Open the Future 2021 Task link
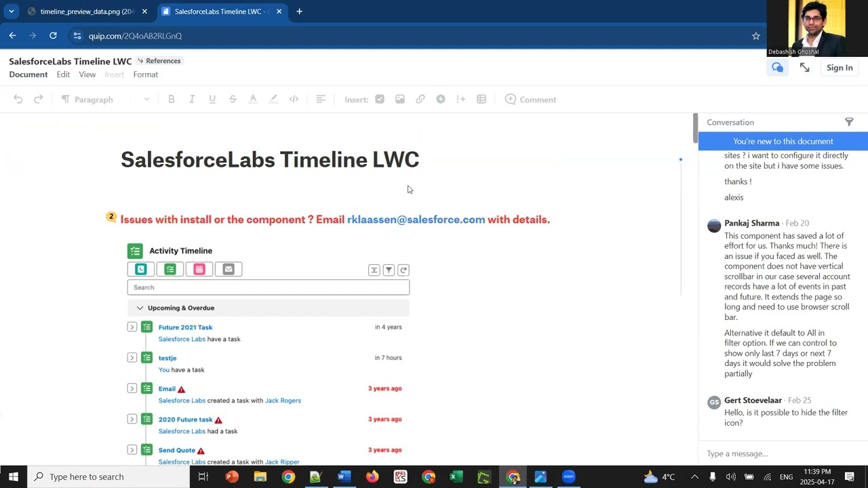 tap(185, 327)
